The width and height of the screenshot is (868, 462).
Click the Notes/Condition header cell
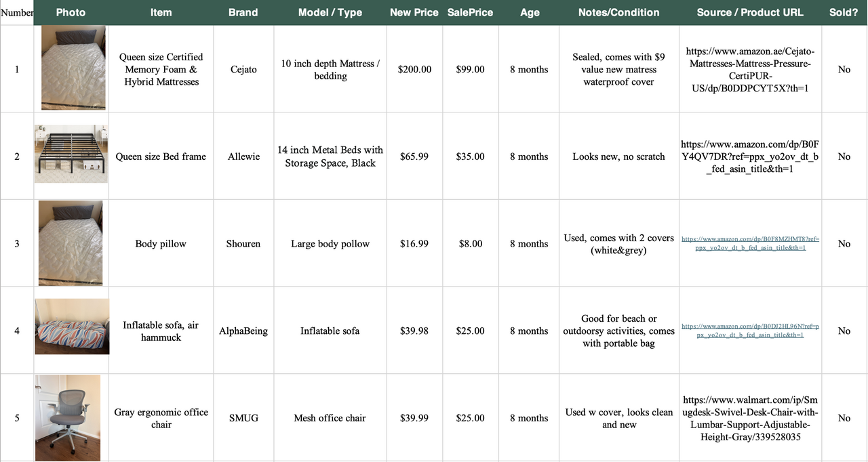tap(619, 12)
